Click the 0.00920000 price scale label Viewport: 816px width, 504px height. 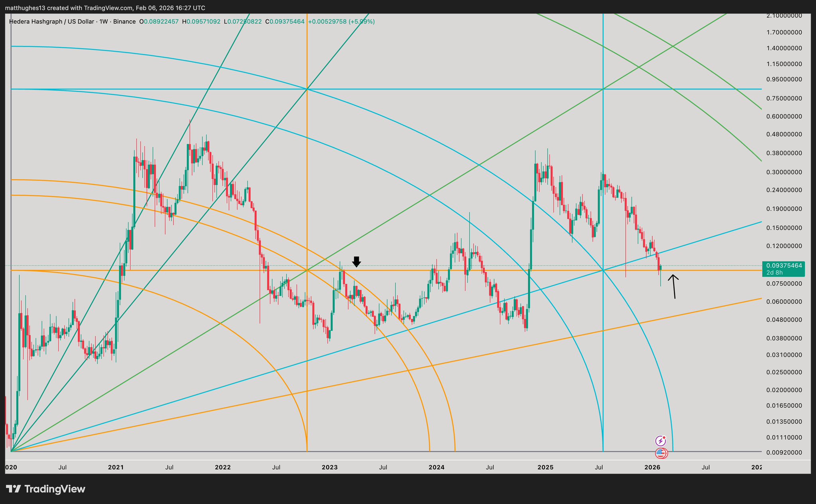click(x=784, y=453)
